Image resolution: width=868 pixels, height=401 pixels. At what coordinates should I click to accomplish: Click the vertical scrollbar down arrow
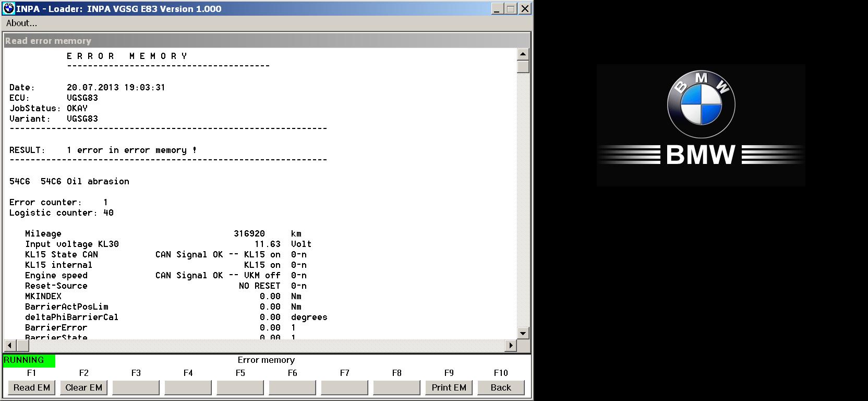tap(523, 333)
